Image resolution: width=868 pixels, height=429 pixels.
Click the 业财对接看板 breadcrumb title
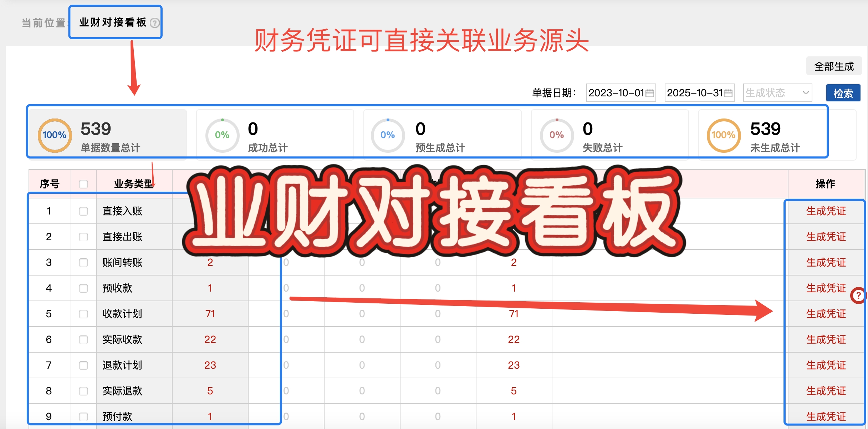113,22
